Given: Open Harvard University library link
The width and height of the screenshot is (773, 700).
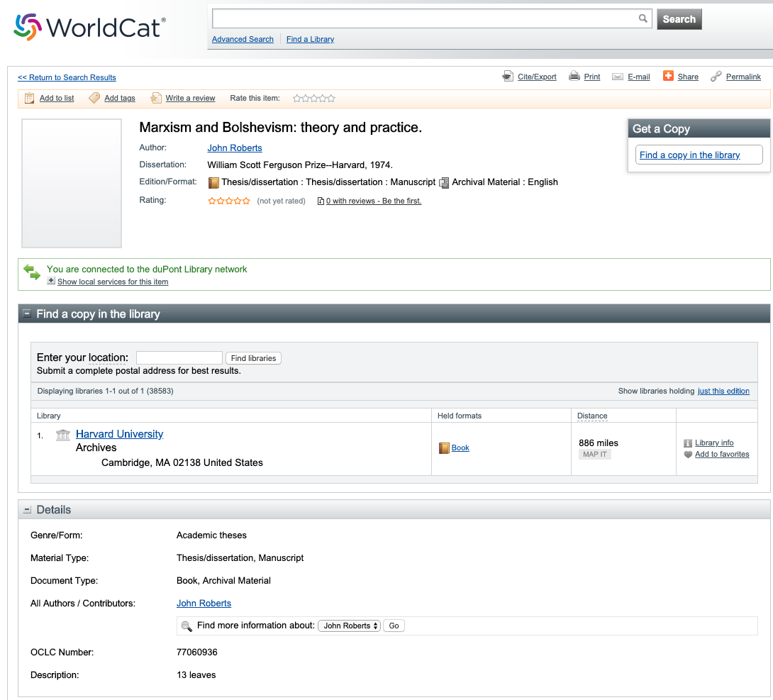Looking at the screenshot, I should click(x=119, y=434).
